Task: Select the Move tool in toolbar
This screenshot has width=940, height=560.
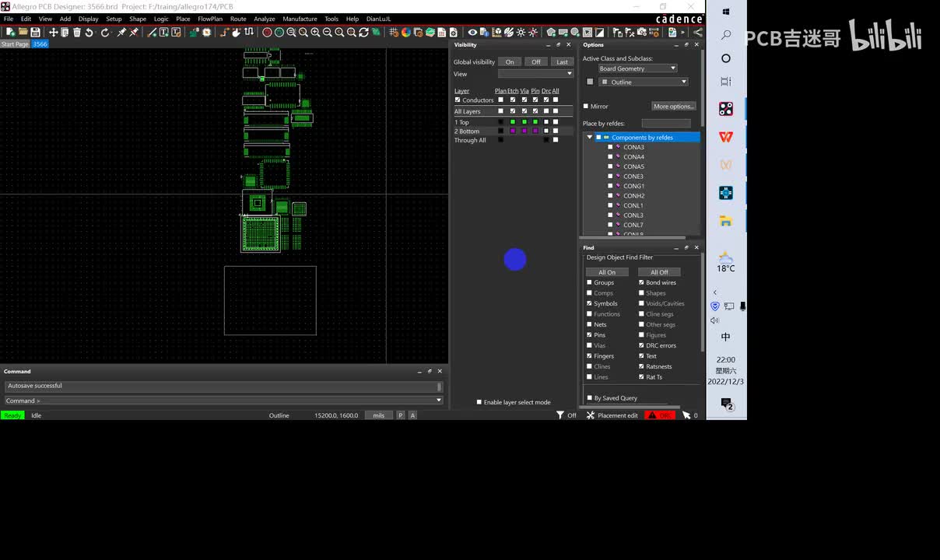Action: point(53,32)
